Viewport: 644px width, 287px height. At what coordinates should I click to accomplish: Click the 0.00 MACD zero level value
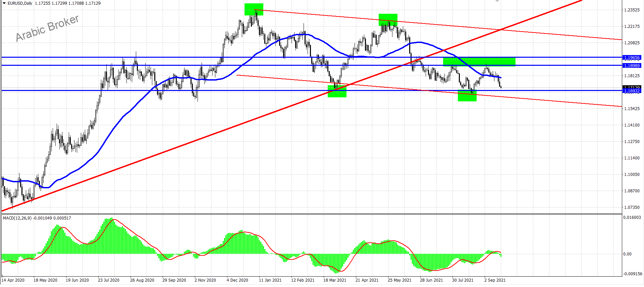[x=628, y=254]
